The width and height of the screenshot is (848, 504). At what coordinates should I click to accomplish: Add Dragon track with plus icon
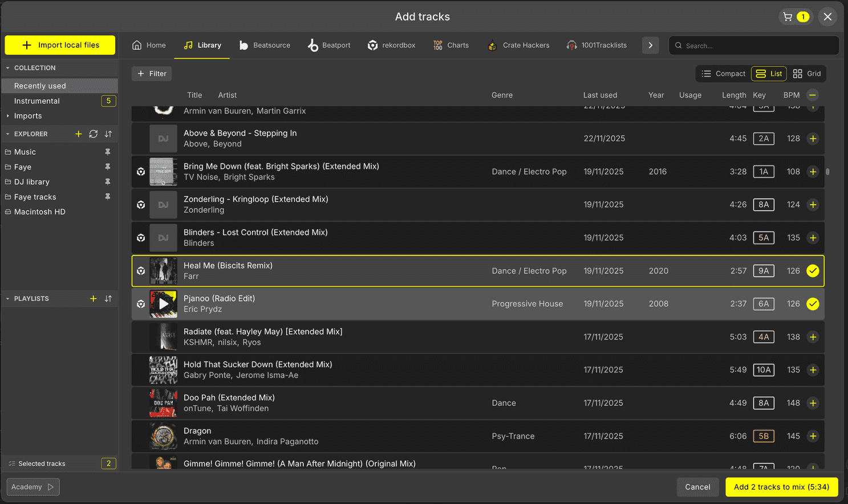pos(813,436)
